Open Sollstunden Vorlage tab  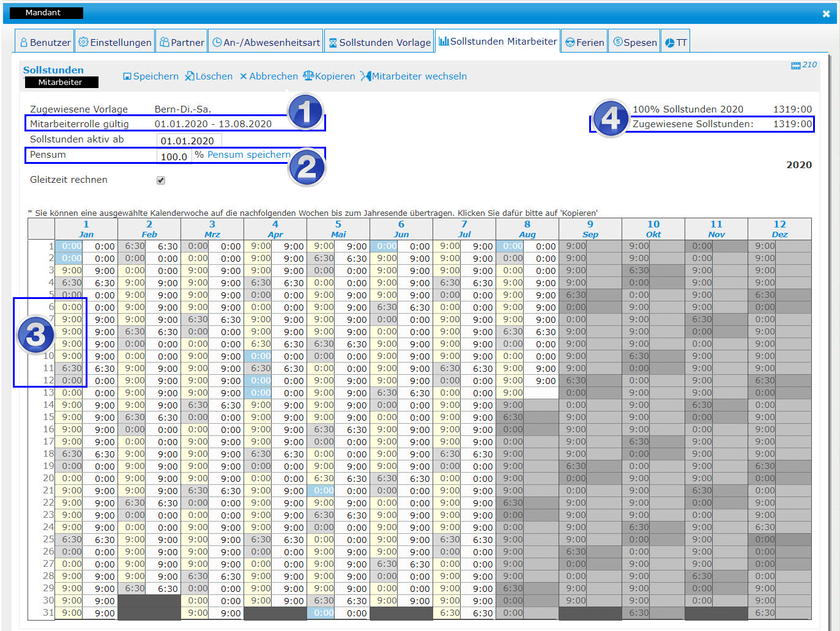pos(379,42)
